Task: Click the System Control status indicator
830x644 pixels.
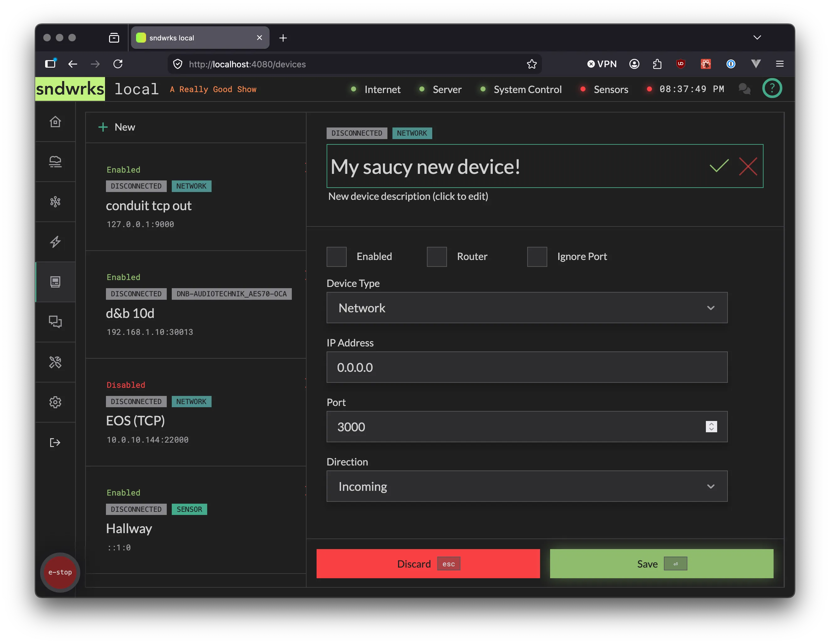Action: point(521,89)
